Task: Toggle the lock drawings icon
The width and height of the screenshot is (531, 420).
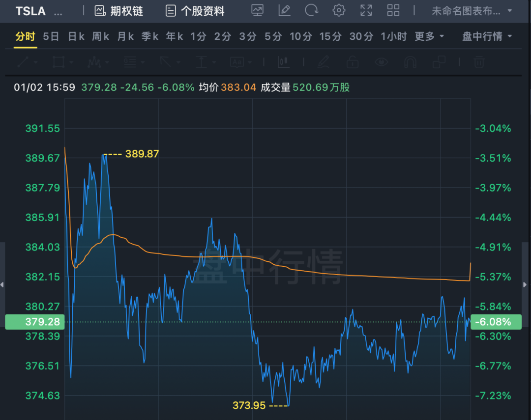Action: click(x=352, y=62)
